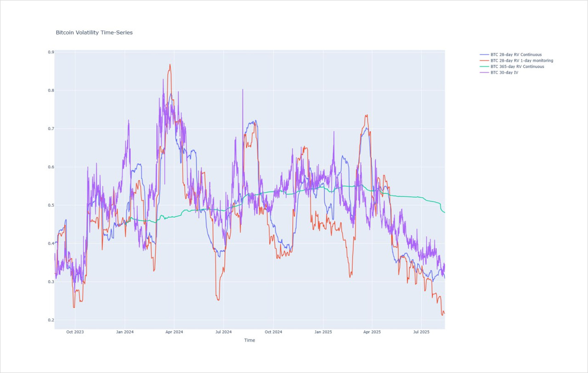Click the red legend line sample

click(x=485, y=60)
